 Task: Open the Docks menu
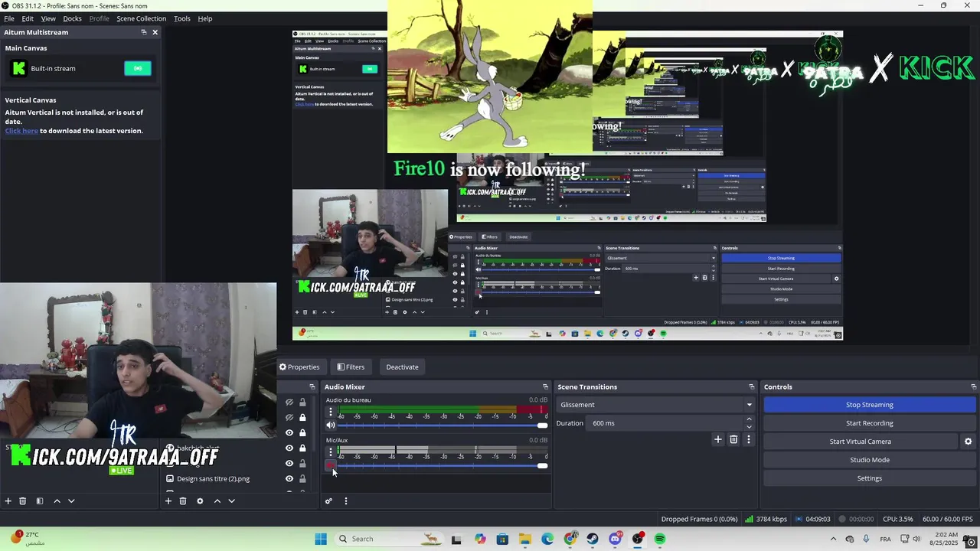(x=72, y=18)
